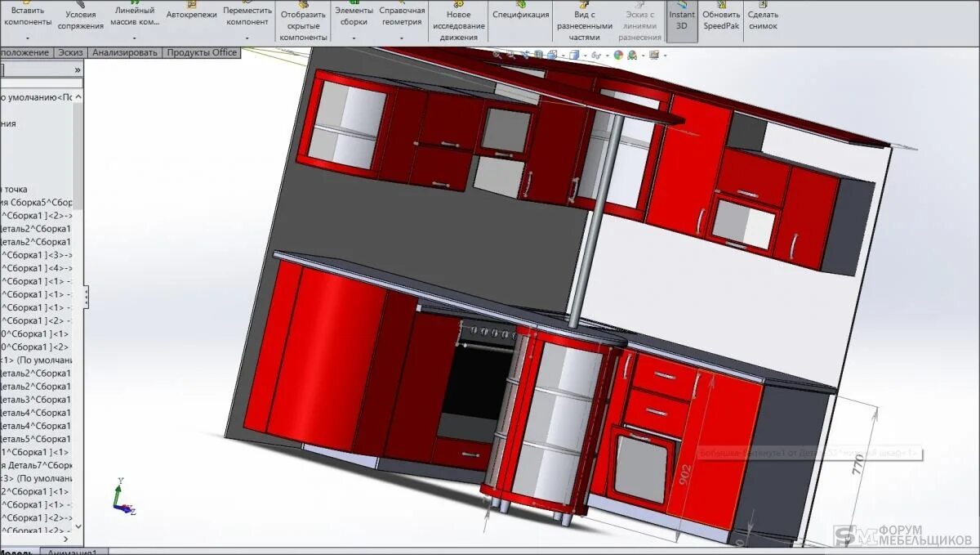Select tree row '0^Сборка1 ]<1>'
Image resolution: width=980 pixels, height=555 pixels.
click(35, 333)
